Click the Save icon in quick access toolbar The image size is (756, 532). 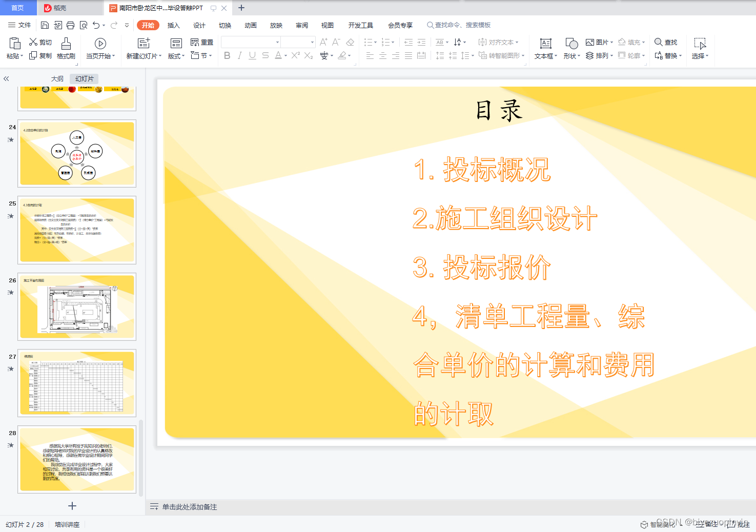click(45, 25)
